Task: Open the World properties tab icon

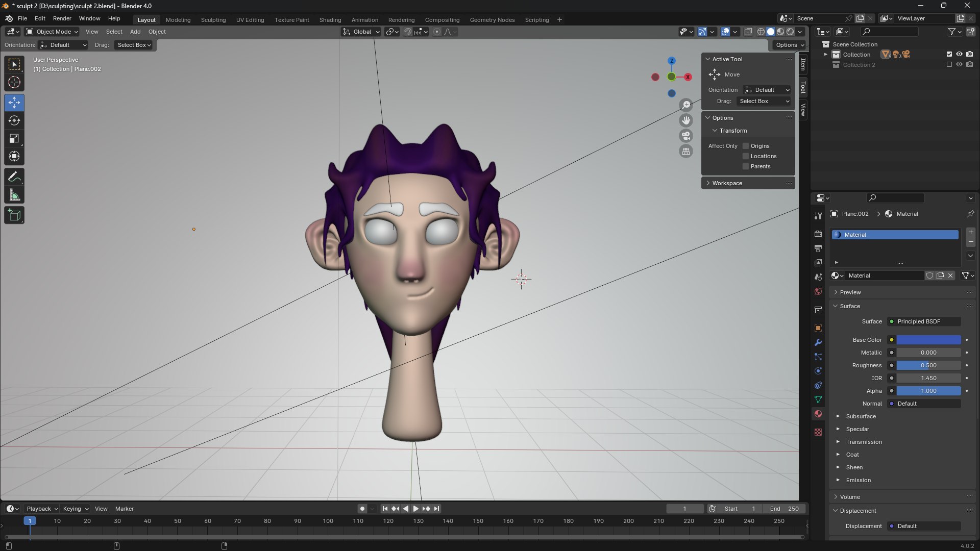Action: [x=818, y=291]
